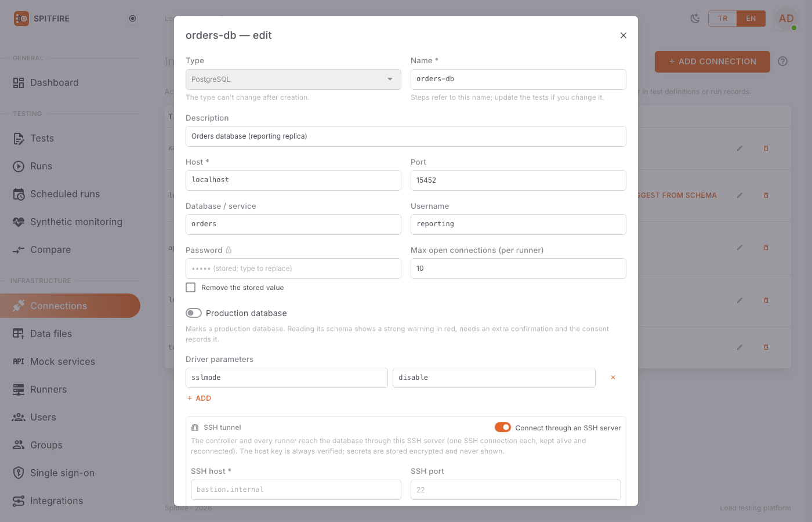Viewport: 812px width, 522px height.
Task: Click the AD user avatar
Action: 786,19
